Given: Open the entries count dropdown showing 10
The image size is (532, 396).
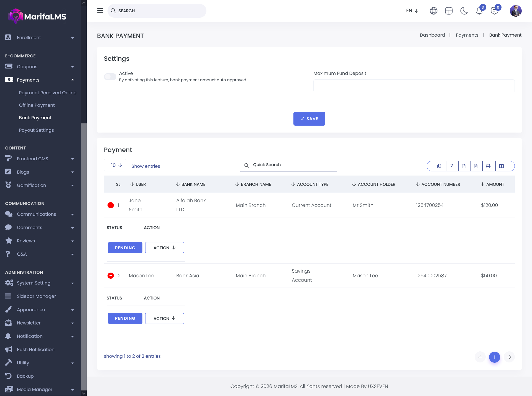Looking at the screenshot, I should [115, 165].
